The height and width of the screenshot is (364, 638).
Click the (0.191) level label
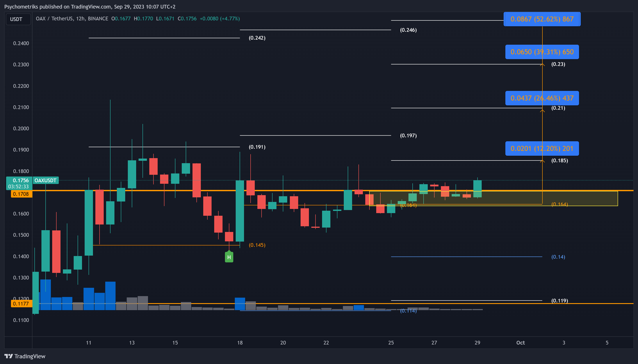point(257,147)
